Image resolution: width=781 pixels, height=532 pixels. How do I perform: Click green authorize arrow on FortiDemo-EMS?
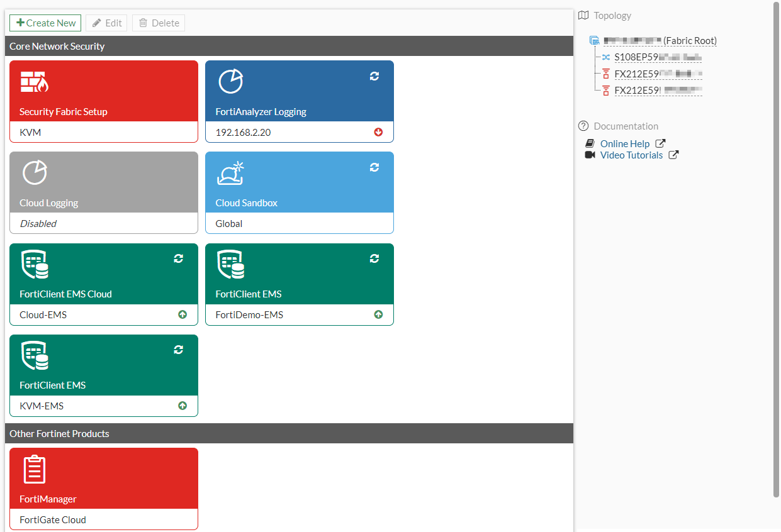pos(378,314)
